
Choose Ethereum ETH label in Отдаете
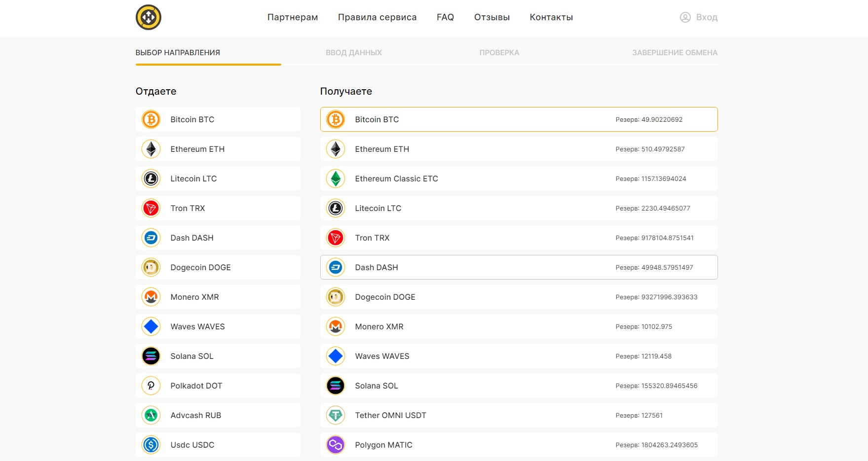[197, 149]
